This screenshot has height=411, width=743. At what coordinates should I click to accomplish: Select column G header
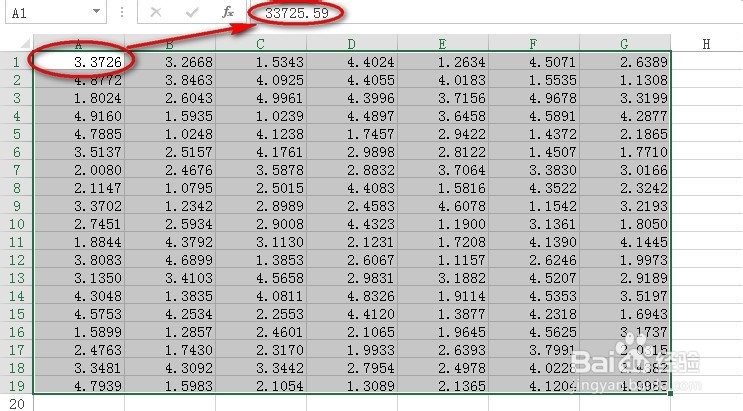[x=625, y=44]
